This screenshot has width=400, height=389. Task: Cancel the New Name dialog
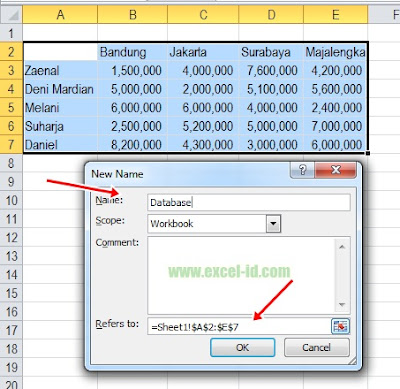pyautogui.click(x=316, y=347)
